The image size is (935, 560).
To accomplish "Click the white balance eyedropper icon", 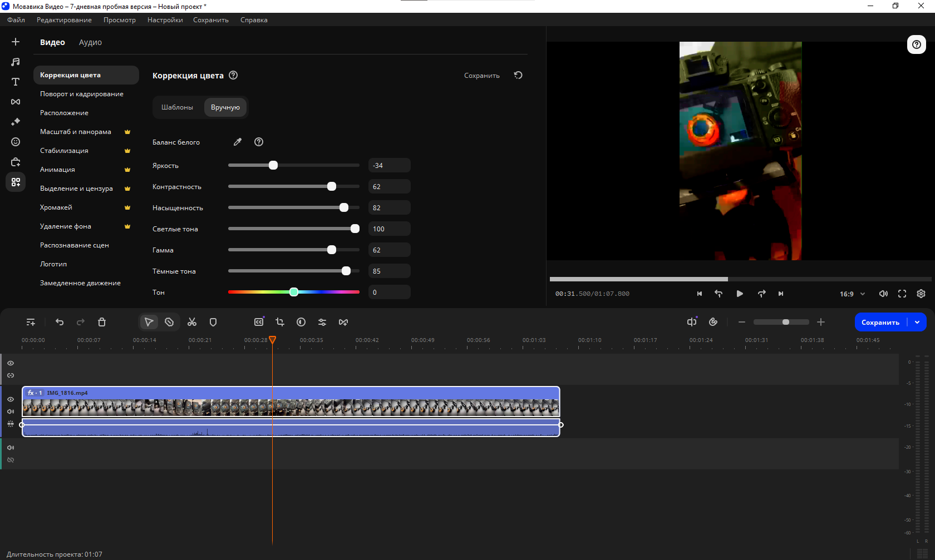I will [238, 142].
